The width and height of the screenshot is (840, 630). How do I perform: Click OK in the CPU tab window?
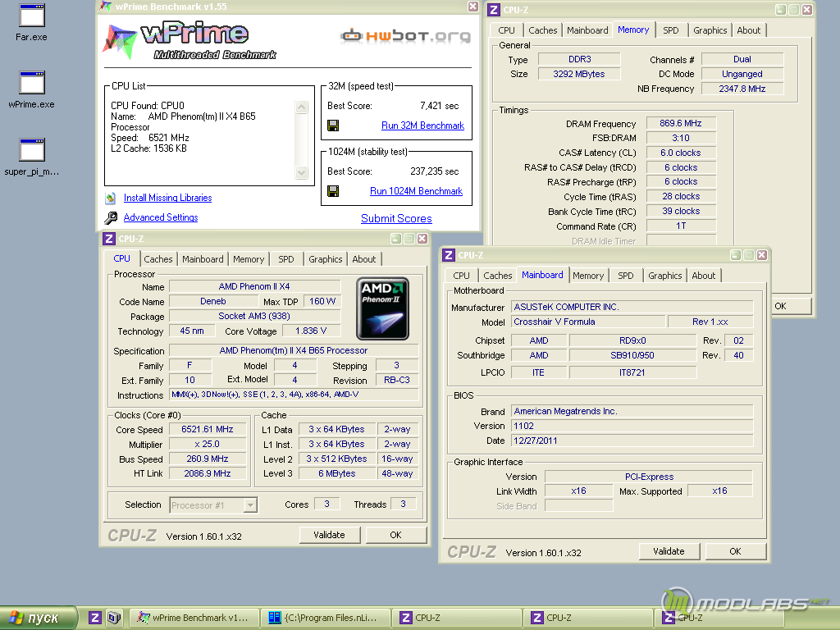[396, 535]
